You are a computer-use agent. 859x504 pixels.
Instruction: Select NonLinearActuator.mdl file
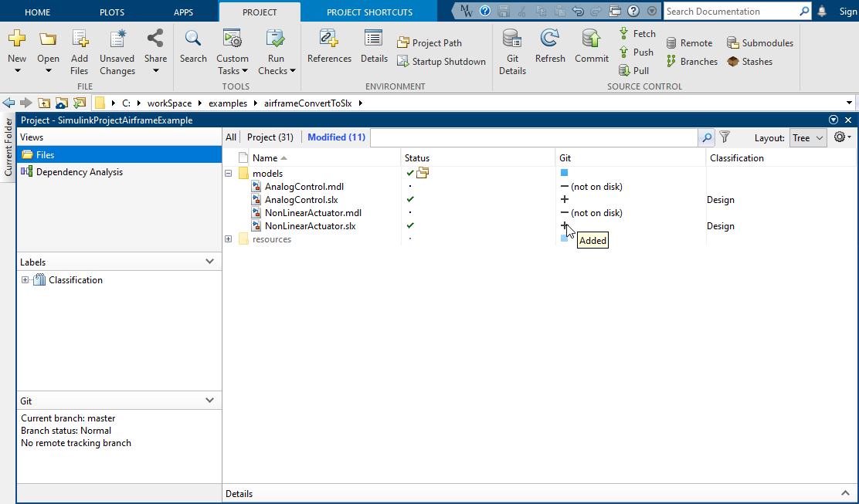[x=313, y=213]
